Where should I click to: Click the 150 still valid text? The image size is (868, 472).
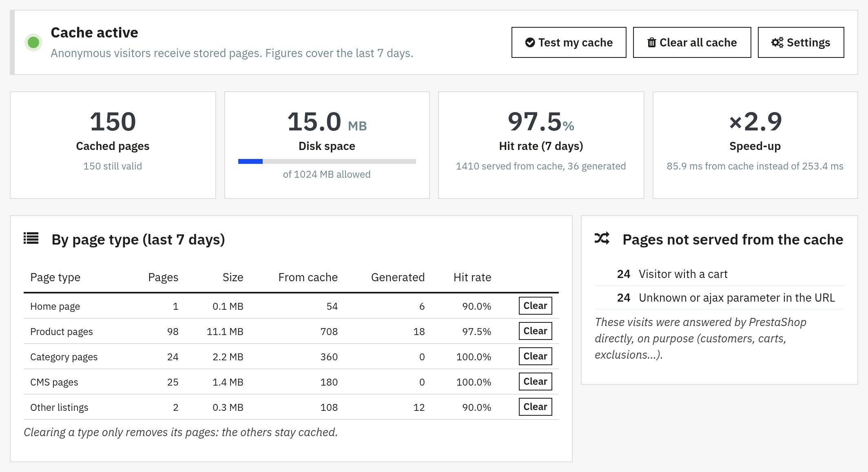113,166
